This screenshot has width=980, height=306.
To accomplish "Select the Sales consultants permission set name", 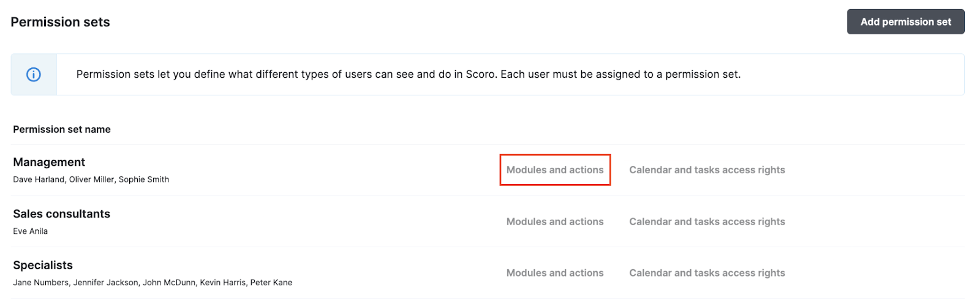I will click(x=62, y=214).
